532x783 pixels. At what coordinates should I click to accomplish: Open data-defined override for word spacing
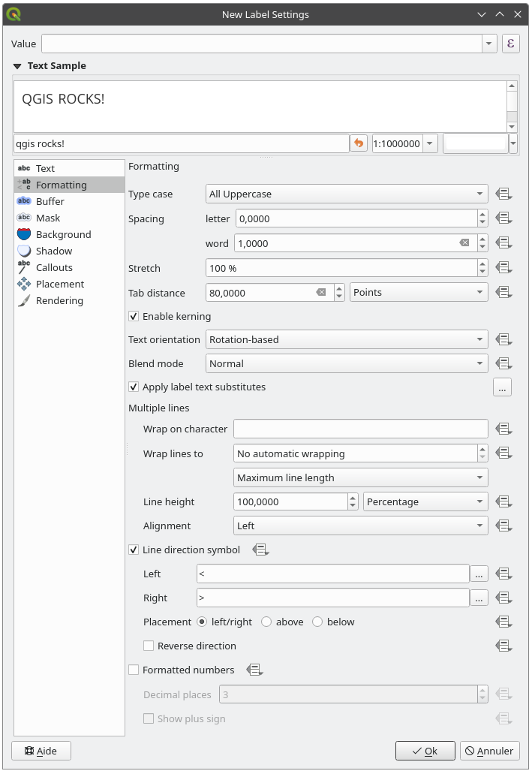tap(503, 243)
